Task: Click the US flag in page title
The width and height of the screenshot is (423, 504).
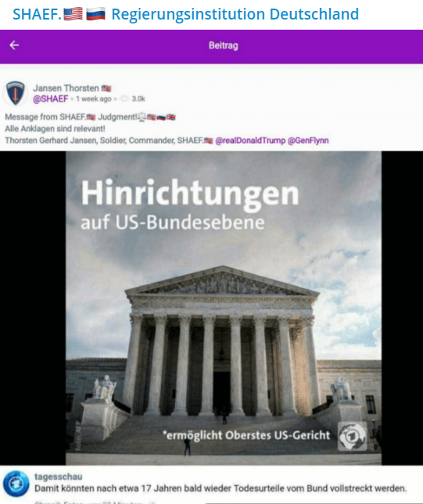Action: (73, 14)
